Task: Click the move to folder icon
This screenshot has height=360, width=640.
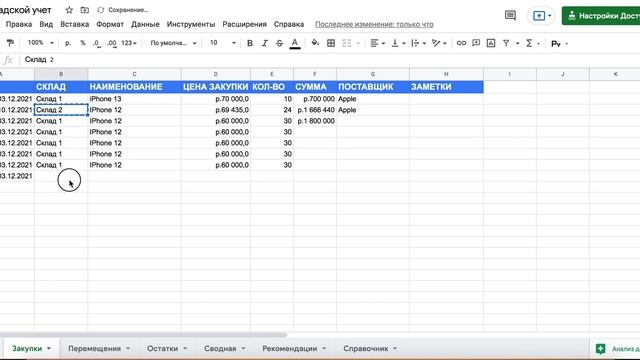Action: coord(84,10)
